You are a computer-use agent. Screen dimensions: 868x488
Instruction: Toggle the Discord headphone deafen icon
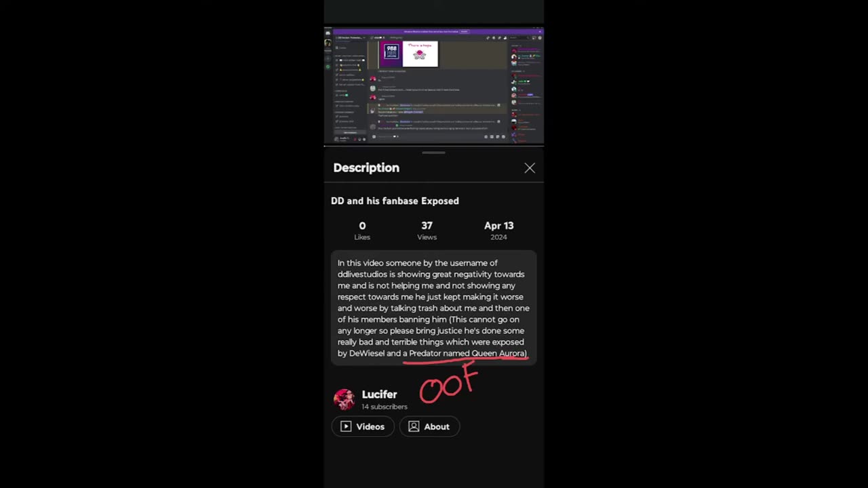pos(359,138)
